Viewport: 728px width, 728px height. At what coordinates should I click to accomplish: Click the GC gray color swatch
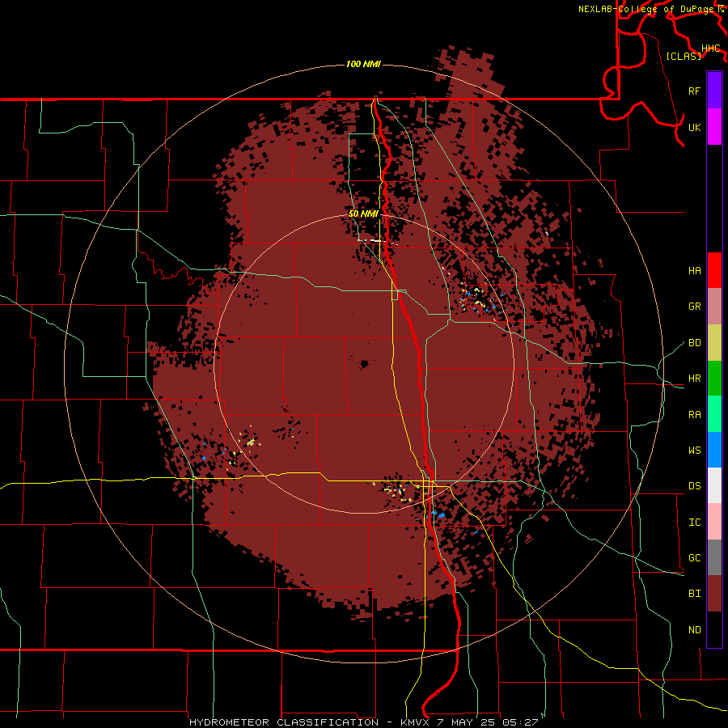714,557
